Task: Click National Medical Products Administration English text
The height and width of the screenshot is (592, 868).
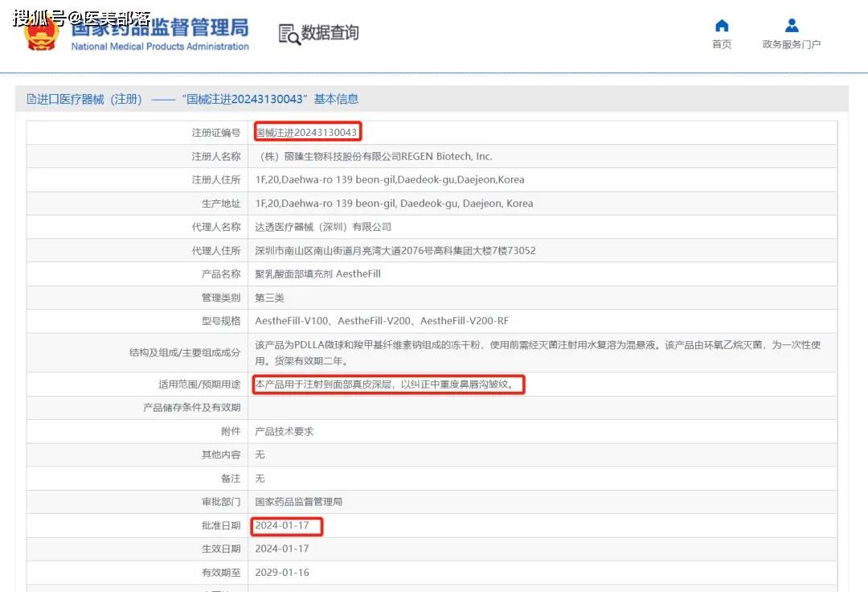Action: pos(160,47)
